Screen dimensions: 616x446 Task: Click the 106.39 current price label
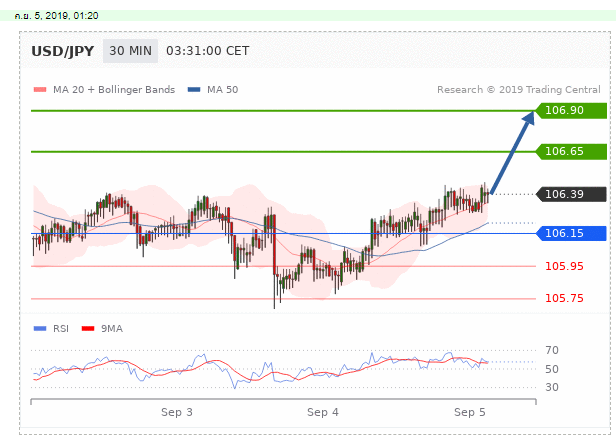tap(571, 194)
